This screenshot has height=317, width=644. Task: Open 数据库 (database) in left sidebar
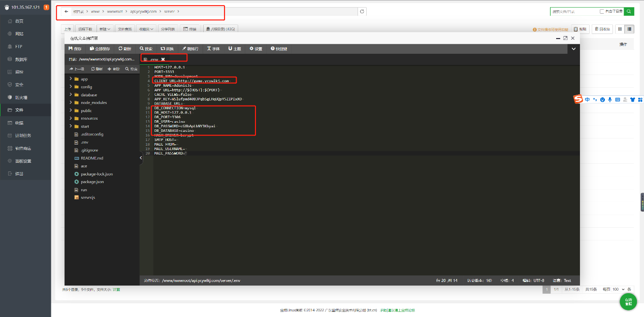pos(21,59)
